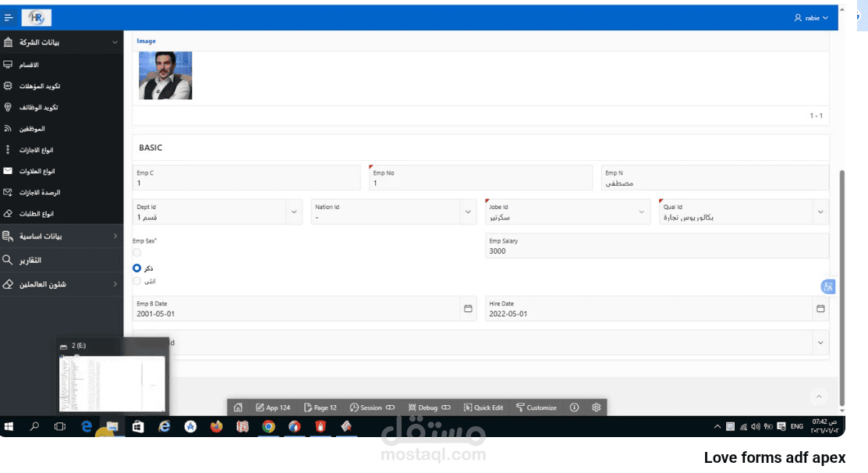The height and width of the screenshot is (473, 868).
Task: Click the HR application logo
Action: pos(37,18)
